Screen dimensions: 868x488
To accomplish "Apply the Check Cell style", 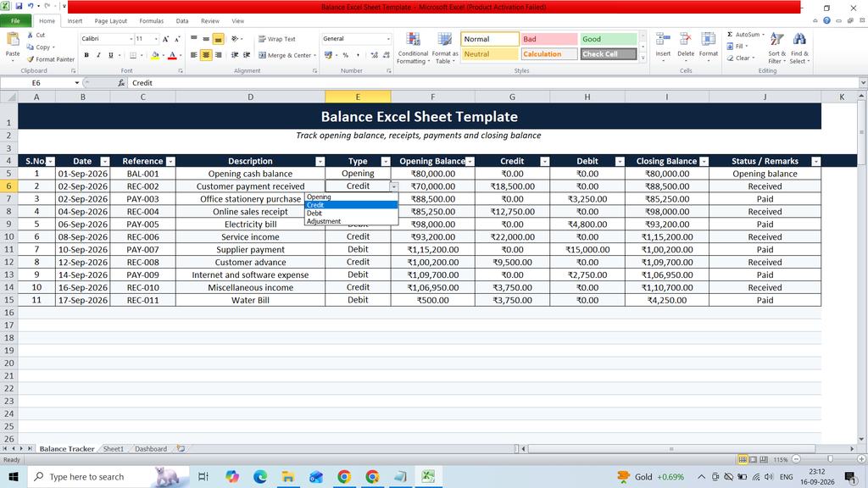I will pyautogui.click(x=608, y=54).
